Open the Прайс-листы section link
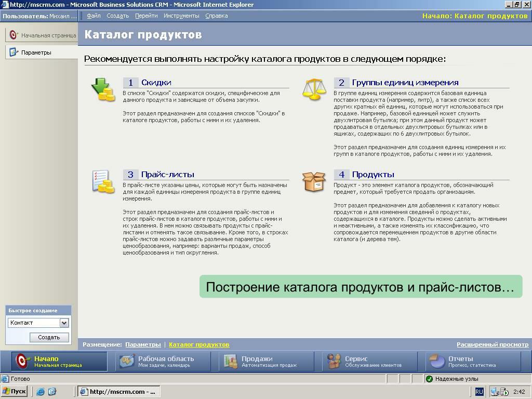 tap(168, 175)
